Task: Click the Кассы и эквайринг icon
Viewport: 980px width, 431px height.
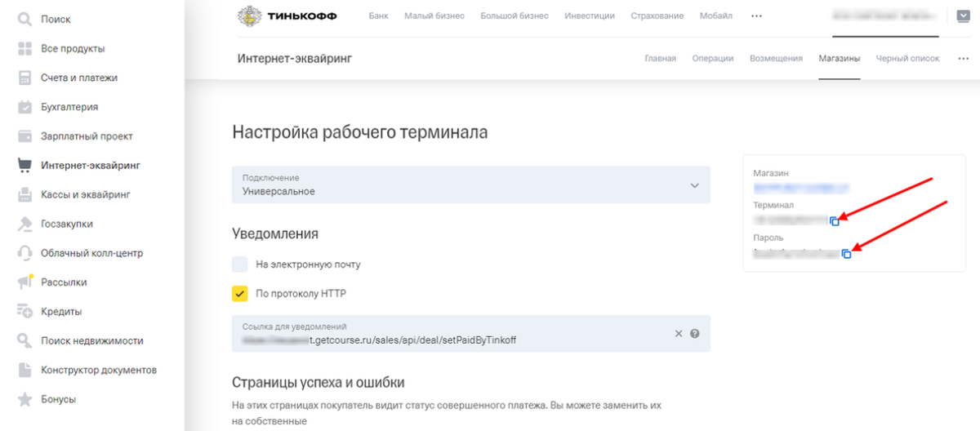Action: tap(24, 194)
